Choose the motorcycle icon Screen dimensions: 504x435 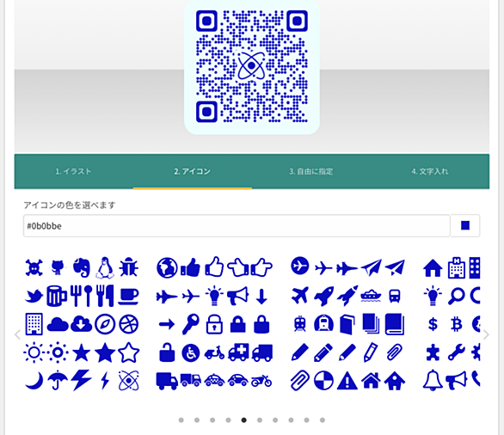[x=261, y=381]
